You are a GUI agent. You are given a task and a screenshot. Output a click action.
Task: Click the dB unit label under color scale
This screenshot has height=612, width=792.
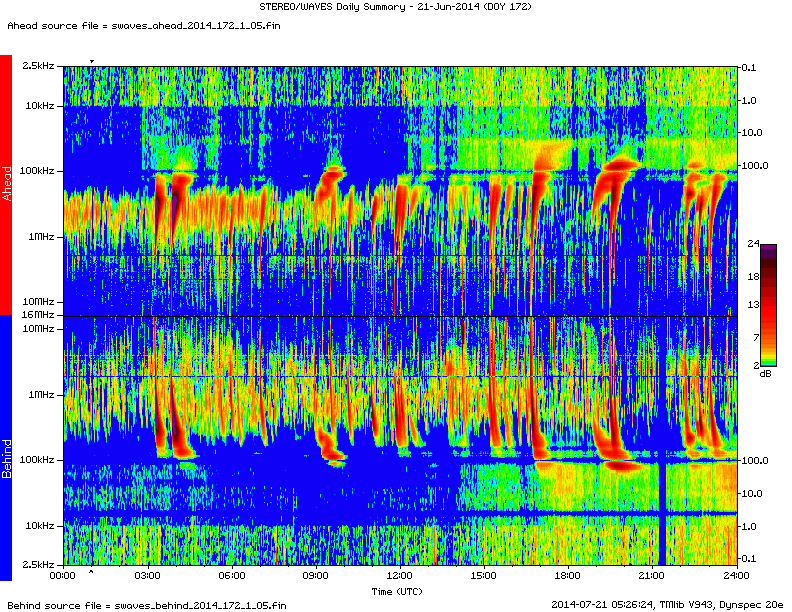coord(766,374)
